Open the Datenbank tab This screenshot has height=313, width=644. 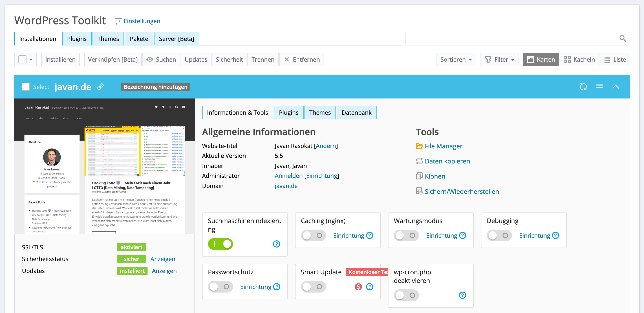pos(357,112)
